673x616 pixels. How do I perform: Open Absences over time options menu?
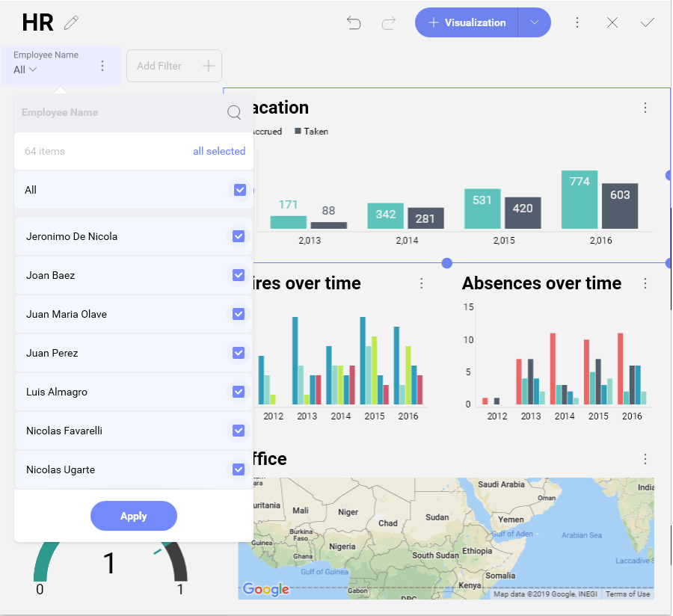(x=645, y=283)
